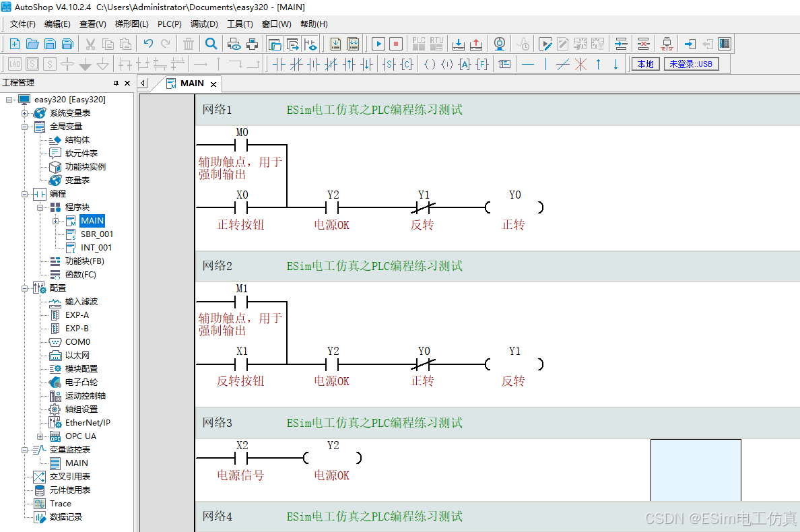
Task: Toggle the project manager window icon
Action: [275, 44]
